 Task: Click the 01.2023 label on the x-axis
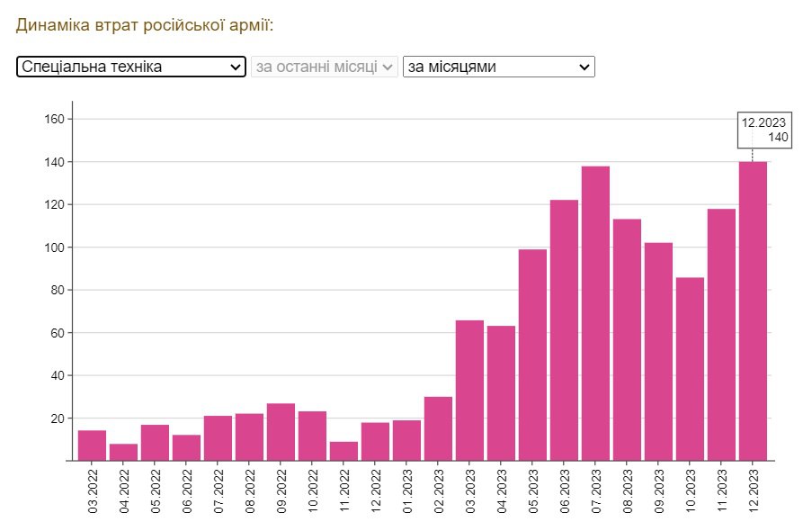tap(407, 489)
